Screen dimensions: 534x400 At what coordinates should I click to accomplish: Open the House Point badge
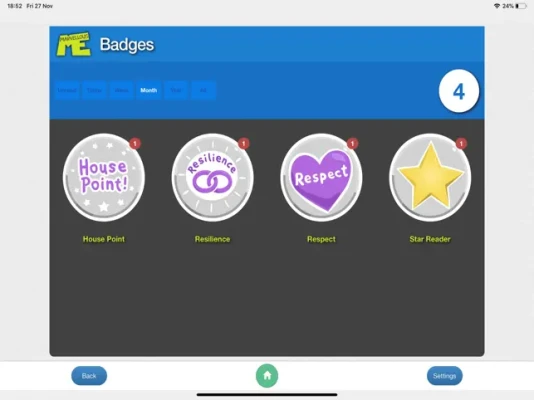click(104, 177)
